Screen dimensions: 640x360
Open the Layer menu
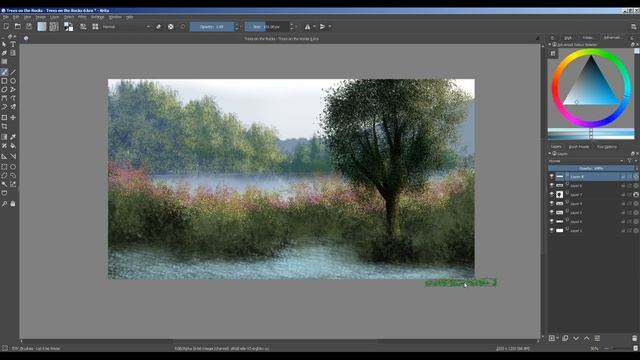click(x=55, y=17)
